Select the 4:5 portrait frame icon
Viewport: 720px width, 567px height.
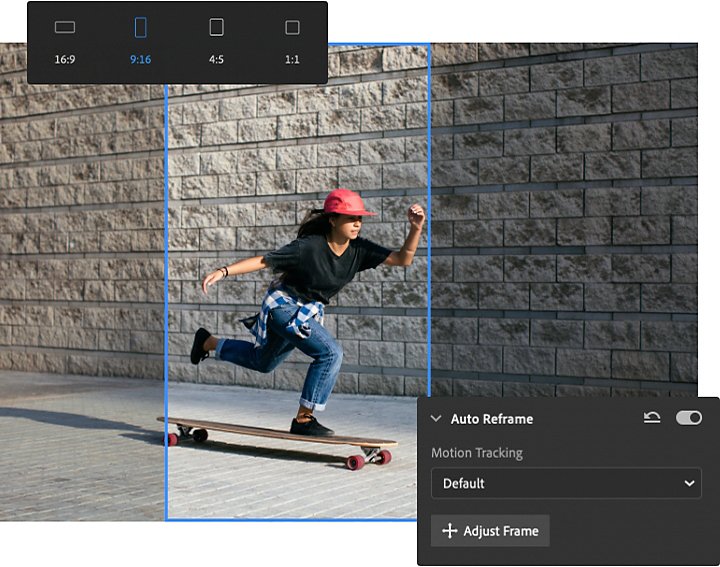coord(216,27)
